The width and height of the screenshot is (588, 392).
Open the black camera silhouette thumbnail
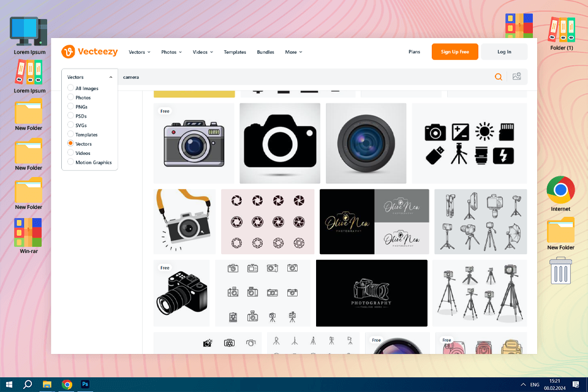280,143
